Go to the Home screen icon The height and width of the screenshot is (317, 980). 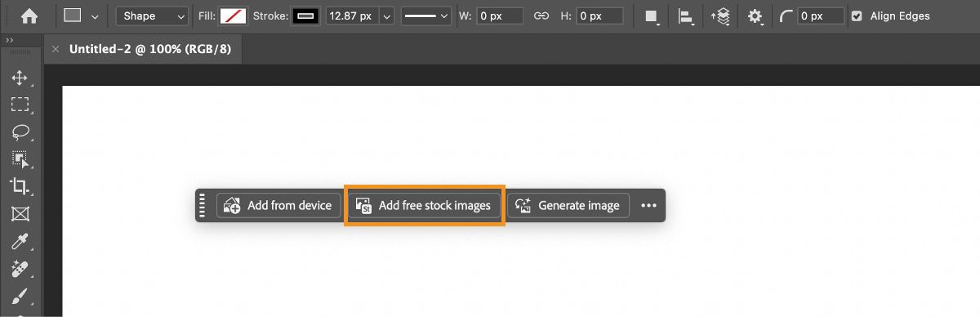(x=29, y=16)
